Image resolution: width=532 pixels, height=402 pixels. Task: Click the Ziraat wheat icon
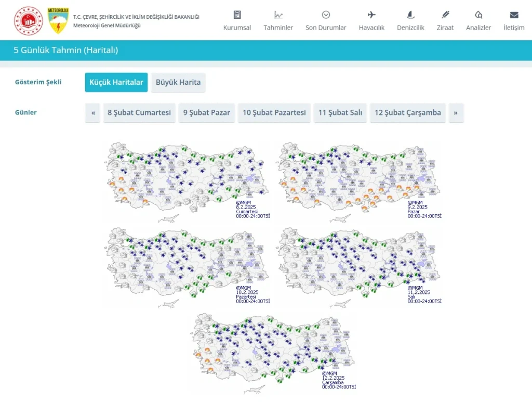[x=445, y=15]
